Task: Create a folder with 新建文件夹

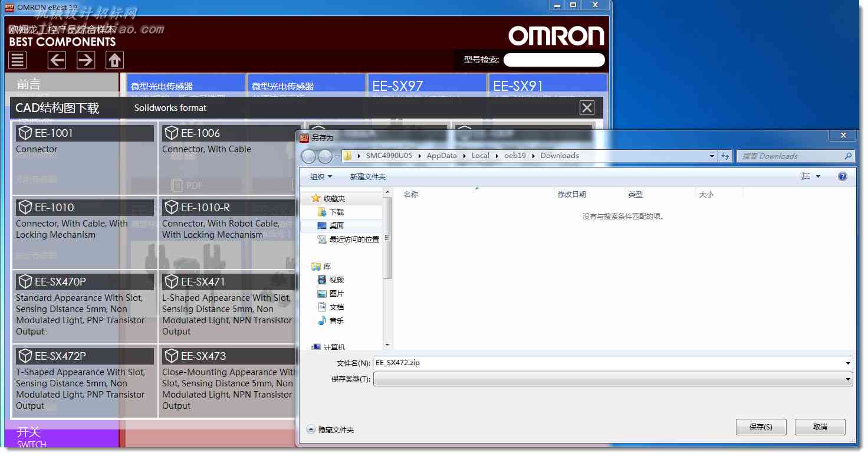Action: pos(368,176)
